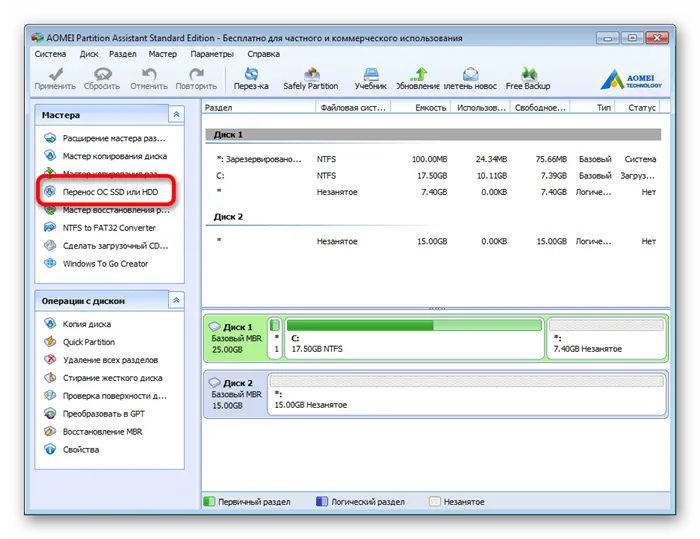The width and height of the screenshot is (700, 539).
Task: Open the Мастер menu
Action: (162, 54)
